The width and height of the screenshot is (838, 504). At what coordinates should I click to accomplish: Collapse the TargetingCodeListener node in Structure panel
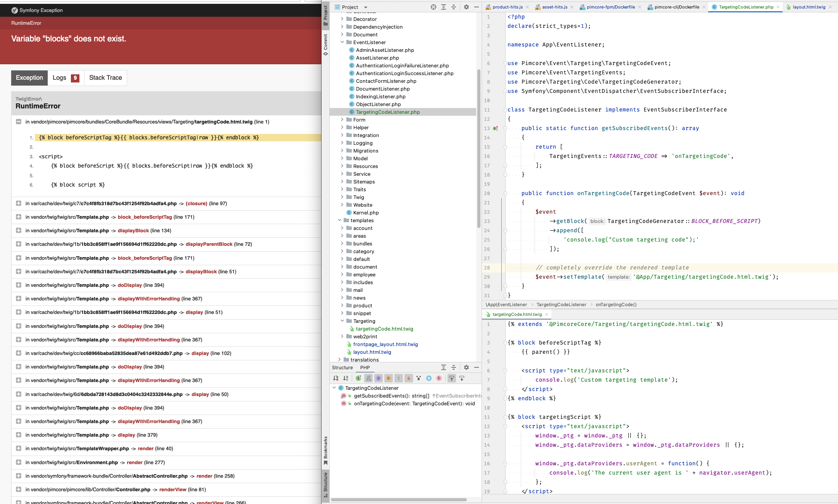(x=334, y=388)
